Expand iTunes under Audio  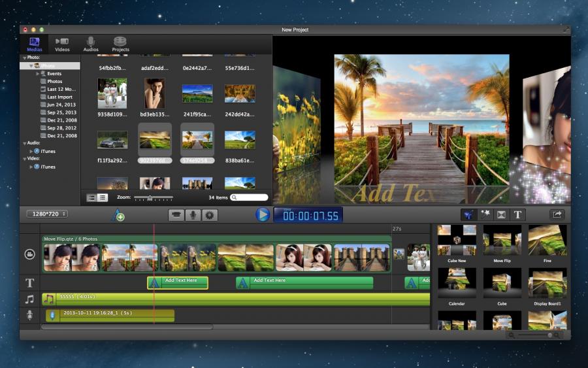pos(31,151)
